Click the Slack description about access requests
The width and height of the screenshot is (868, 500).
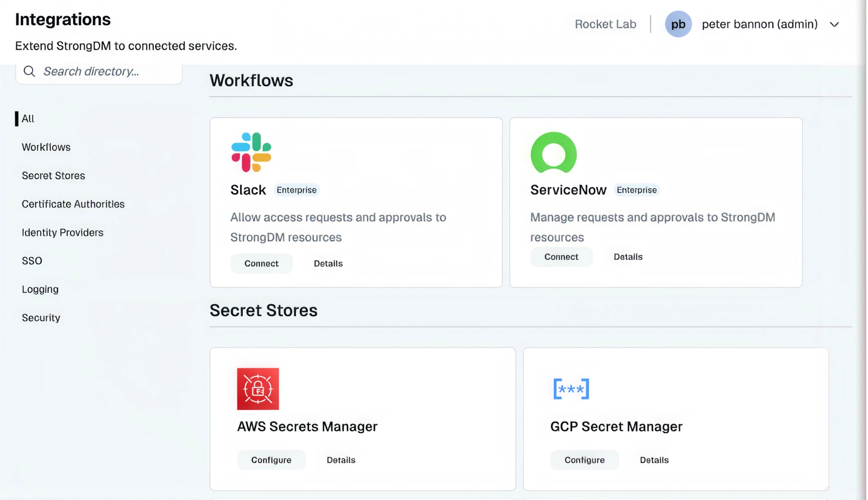click(x=338, y=227)
